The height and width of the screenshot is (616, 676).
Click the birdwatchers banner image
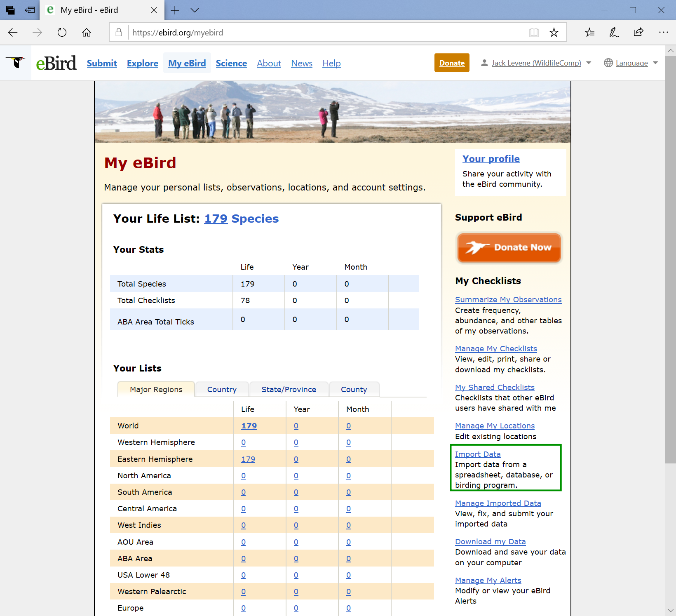(333, 111)
